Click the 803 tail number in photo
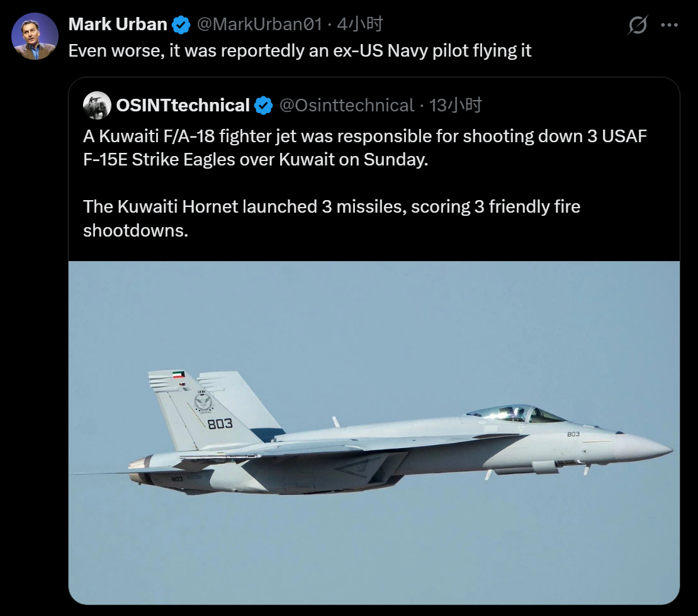The height and width of the screenshot is (616, 698). click(220, 423)
